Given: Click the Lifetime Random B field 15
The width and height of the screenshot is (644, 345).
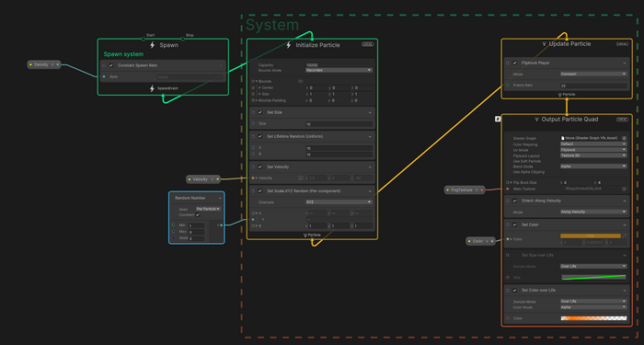Looking at the screenshot, I should tap(339, 155).
